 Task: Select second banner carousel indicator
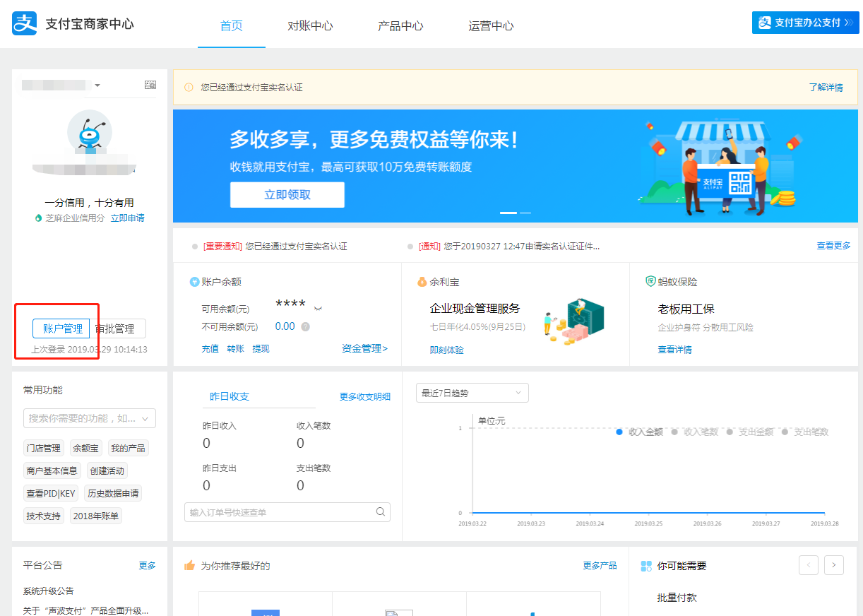tap(525, 213)
